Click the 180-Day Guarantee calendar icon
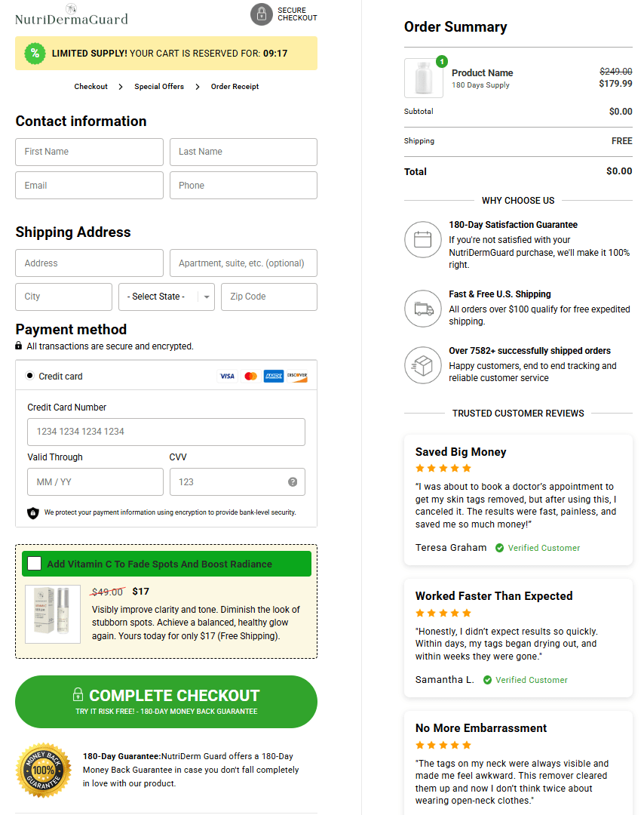The width and height of the screenshot is (644, 815). click(x=423, y=239)
